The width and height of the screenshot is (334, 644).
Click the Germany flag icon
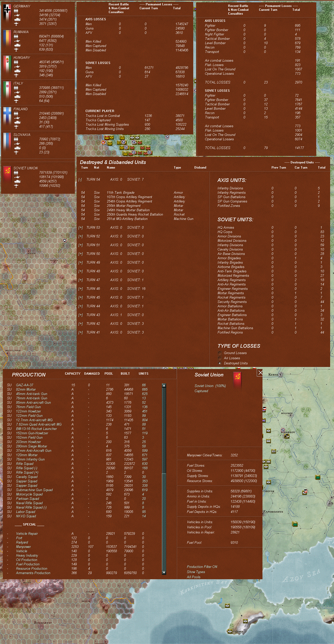tap(7, 14)
